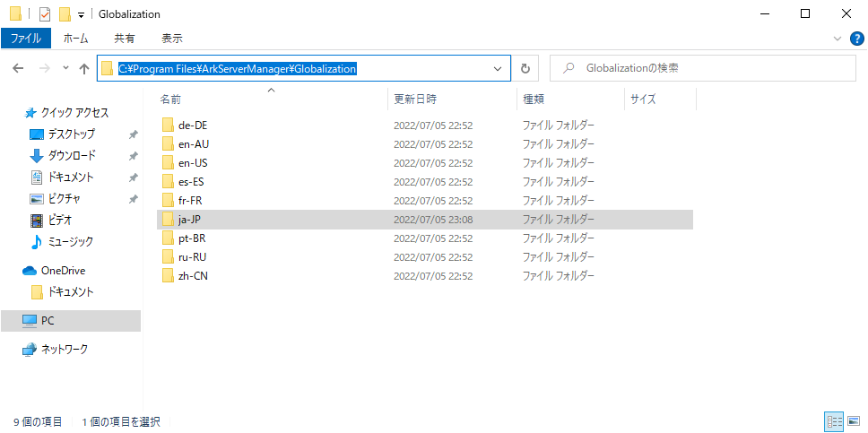Go back with the left arrow button
Image resolution: width=868 pixels, height=433 pixels.
(18, 69)
